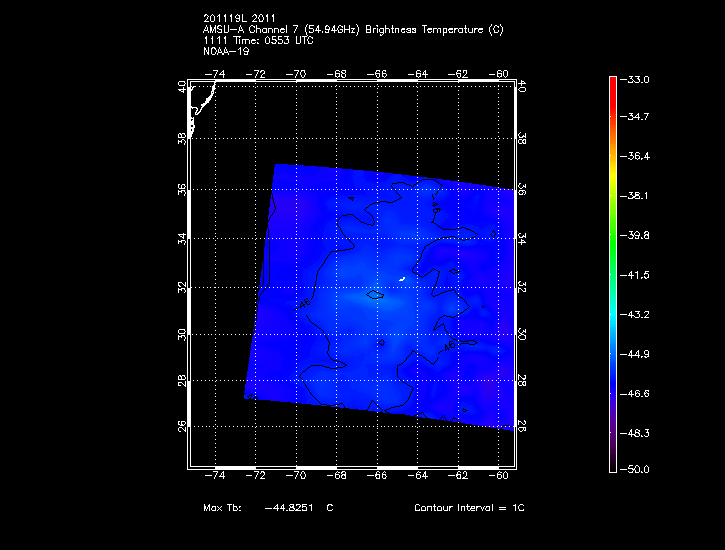Click the colorbar label "-44.9"
The image size is (725, 550).
[635, 354]
